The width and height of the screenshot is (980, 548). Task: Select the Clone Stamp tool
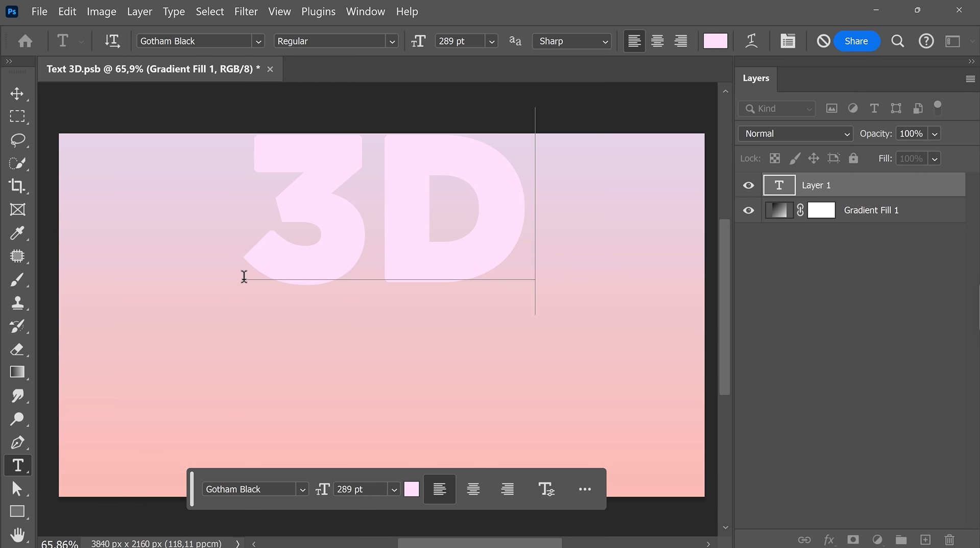tap(17, 303)
